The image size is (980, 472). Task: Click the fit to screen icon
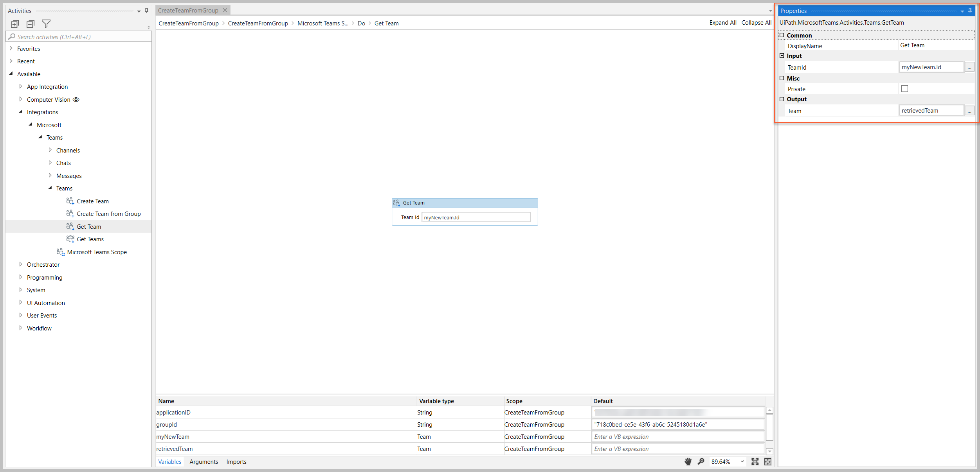755,461
